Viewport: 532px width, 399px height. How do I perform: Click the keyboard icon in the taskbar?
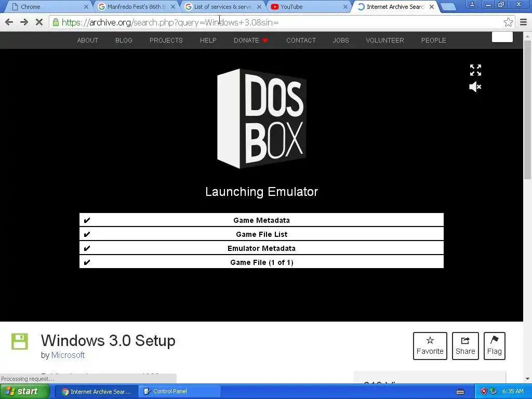(460, 392)
